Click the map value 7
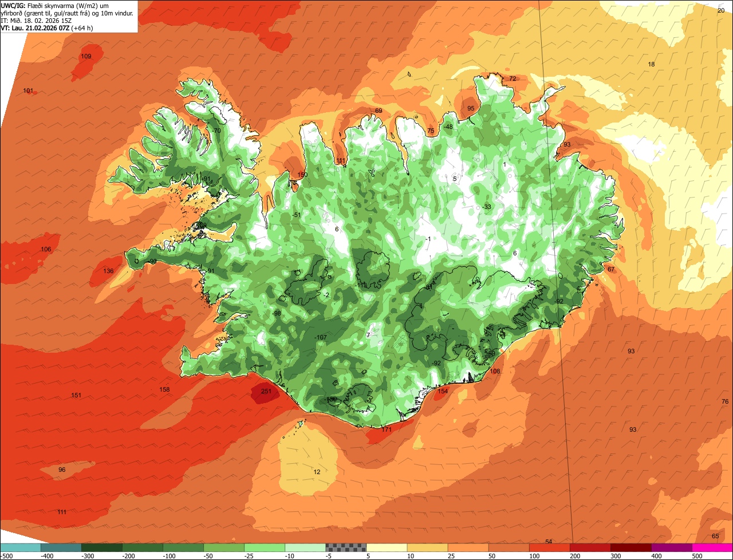This screenshot has width=733, height=560. [x=368, y=335]
